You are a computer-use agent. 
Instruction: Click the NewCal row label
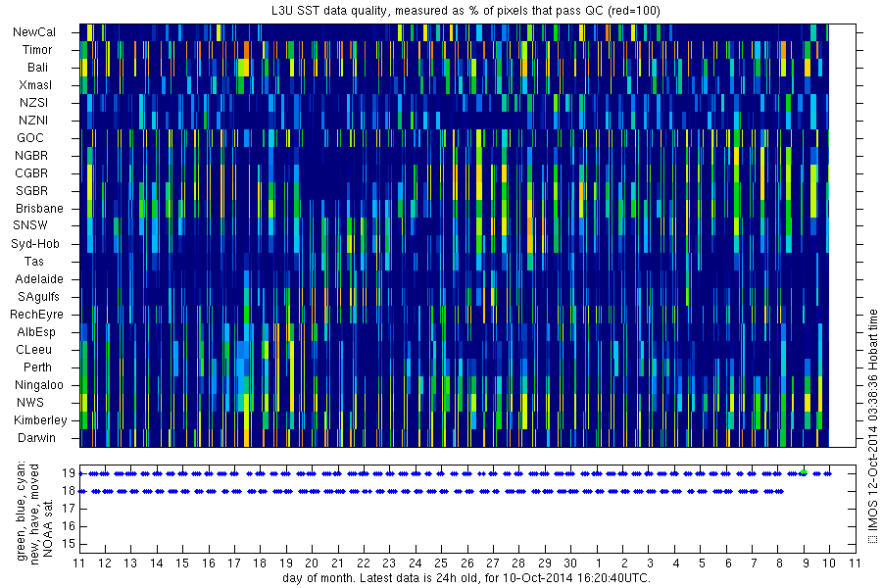click(x=34, y=32)
